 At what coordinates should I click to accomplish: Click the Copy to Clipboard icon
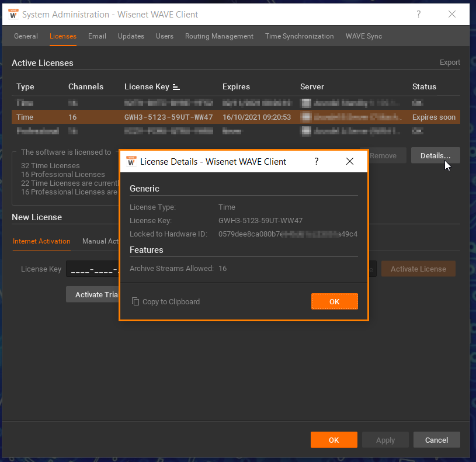[x=135, y=301]
